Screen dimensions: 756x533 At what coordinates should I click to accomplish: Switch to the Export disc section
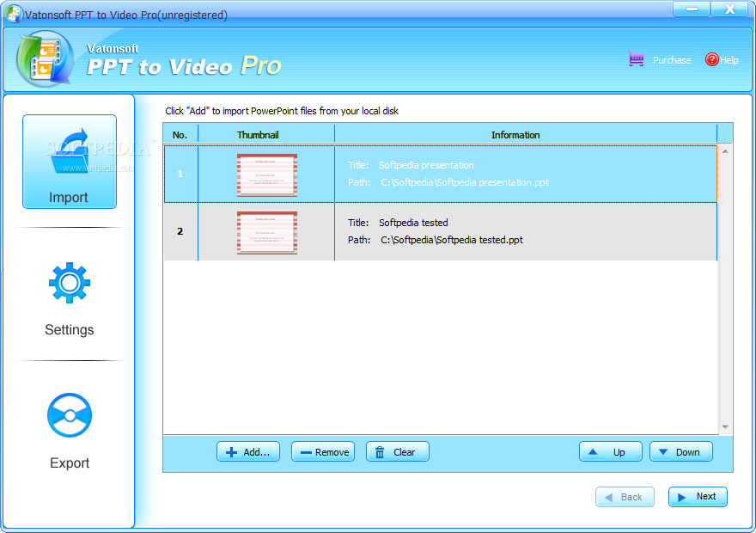(x=70, y=432)
